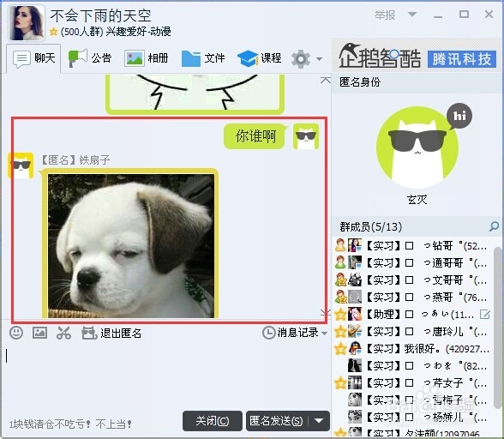Click the large anonymous identity cat avatar
504x439 pixels.
[x=417, y=147]
